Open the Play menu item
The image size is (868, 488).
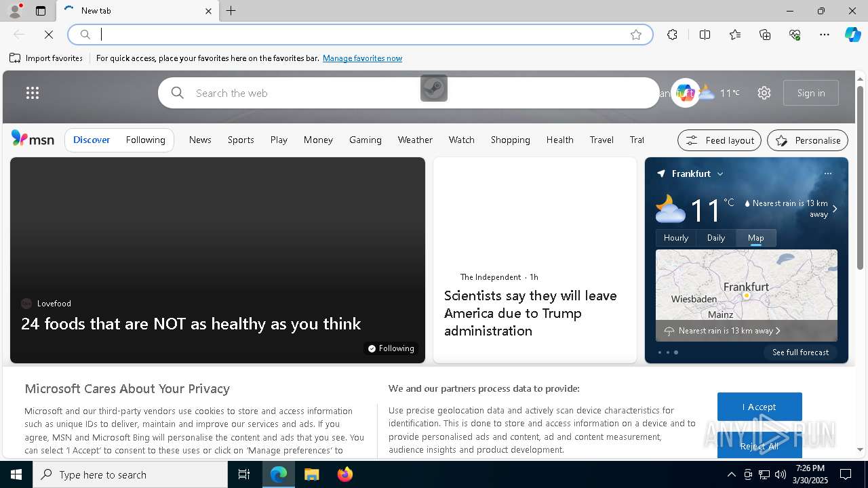279,140
